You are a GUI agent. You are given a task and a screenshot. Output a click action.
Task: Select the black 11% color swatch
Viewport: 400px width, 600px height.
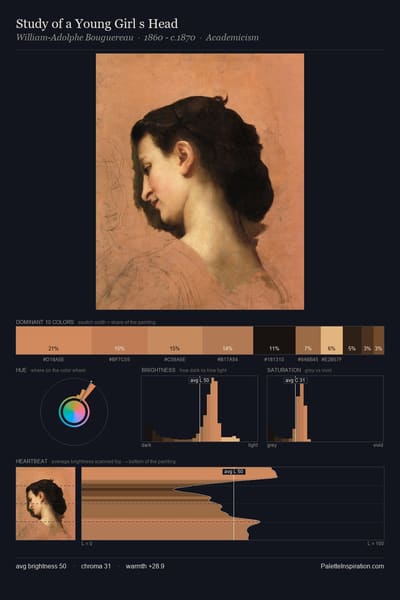coord(274,341)
